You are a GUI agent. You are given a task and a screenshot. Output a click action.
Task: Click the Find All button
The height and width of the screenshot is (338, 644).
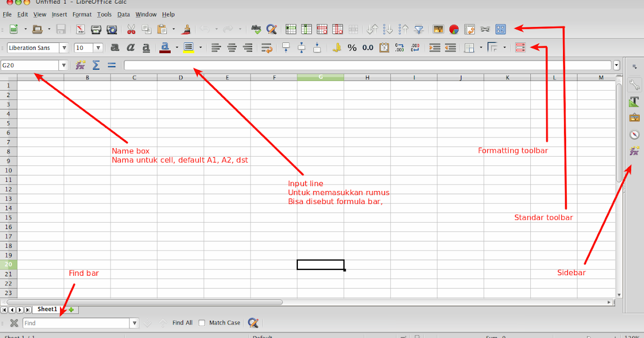pos(182,322)
